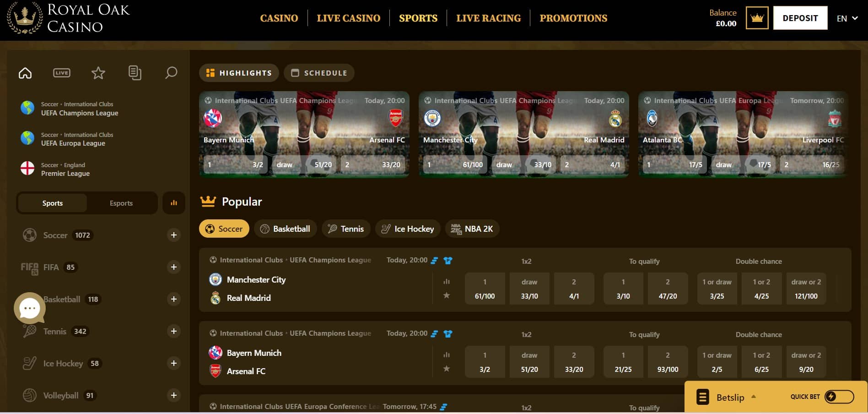Click the Volleyball icon in sports list

tap(30, 395)
